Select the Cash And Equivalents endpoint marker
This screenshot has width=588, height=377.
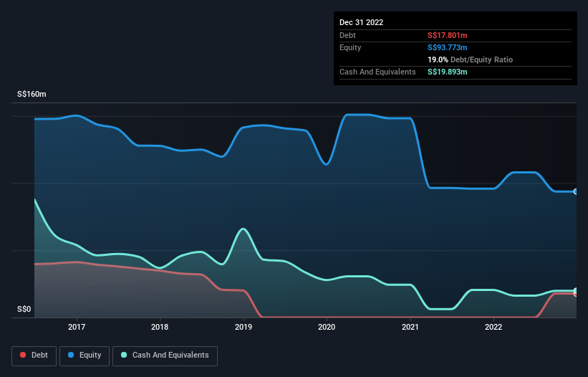point(576,291)
